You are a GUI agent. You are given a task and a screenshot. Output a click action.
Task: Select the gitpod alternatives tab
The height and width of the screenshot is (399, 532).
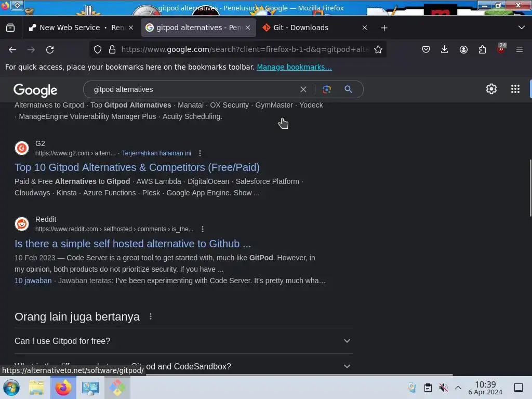point(198,28)
